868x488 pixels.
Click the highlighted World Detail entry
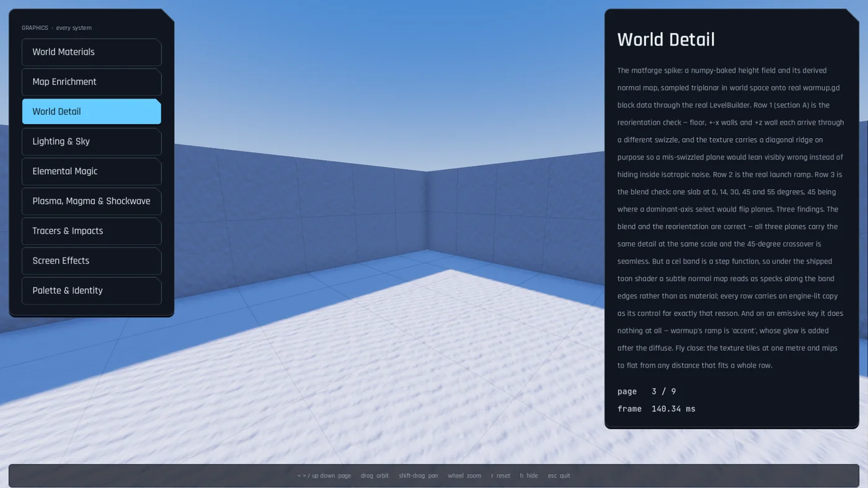pos(92,112)
